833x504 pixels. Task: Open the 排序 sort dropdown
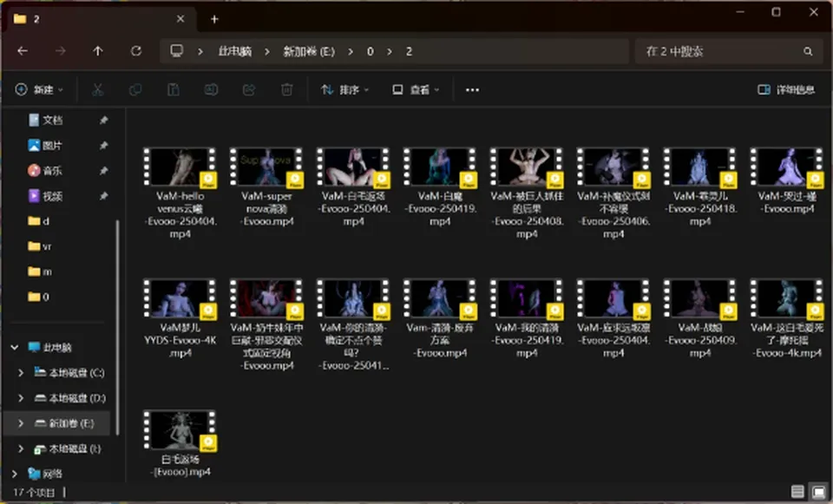[344, 89]
